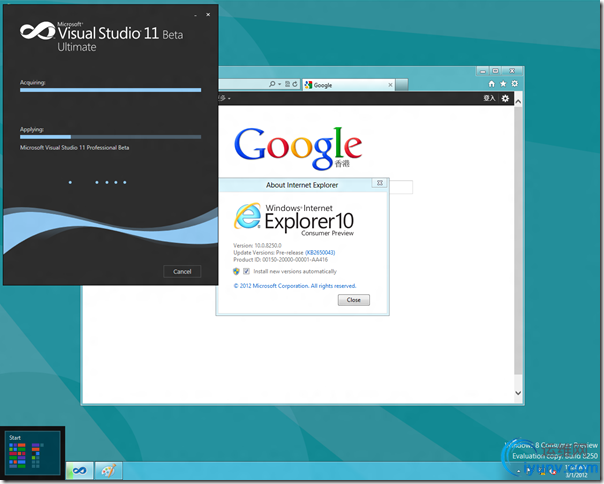Close the About Internet Explorer dialog with X
Viewport: 604px width, 484px height.
coord(379,183)
